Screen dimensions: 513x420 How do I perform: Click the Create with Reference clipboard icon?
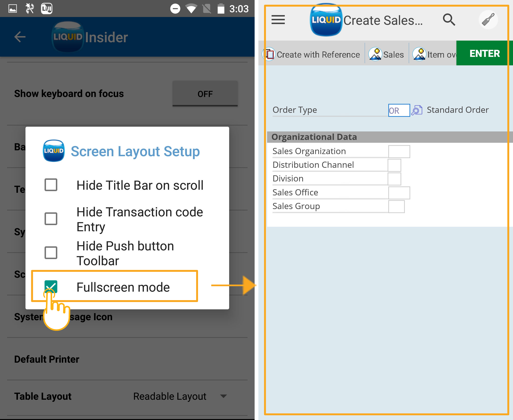pos(269,54)
